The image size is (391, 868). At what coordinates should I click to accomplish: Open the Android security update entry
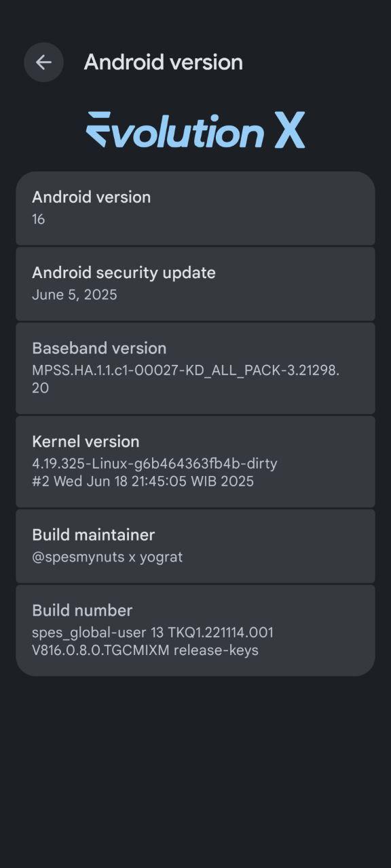click(x=195, y=283)
